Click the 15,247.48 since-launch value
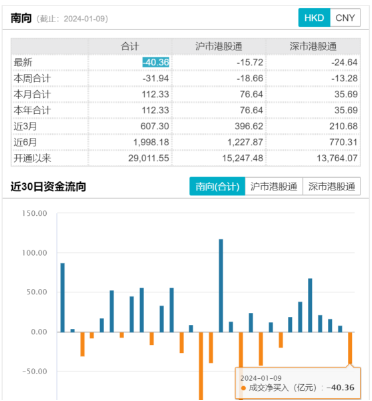Screen dimensions: 372x401 click(243, 158)
